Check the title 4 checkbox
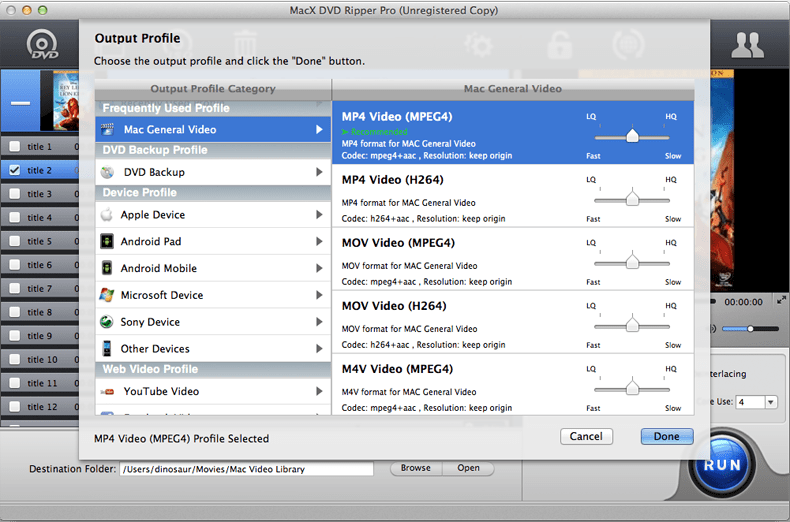Image resolution: width=790 pixels, height=522 pixels. click(x=15, y=217)
